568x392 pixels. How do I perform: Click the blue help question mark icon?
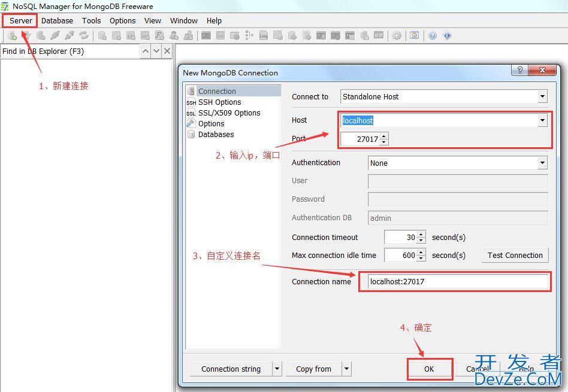coord(433,36)
